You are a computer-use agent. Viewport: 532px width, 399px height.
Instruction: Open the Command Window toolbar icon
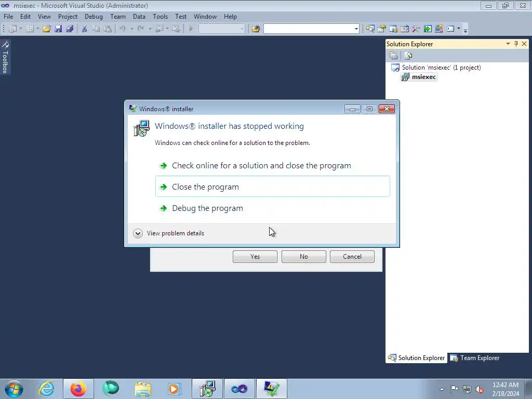pos(450,29)
